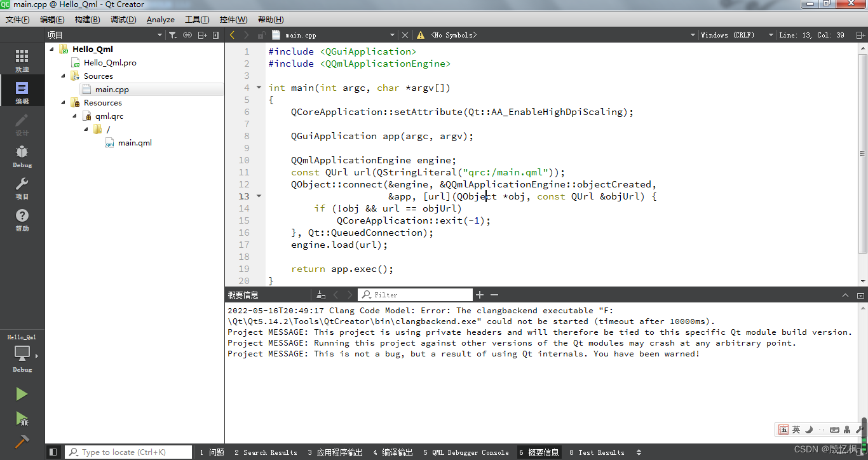868x460 pixels.
Task: Select main.cpp in the project tree
Action: point(112,89)
